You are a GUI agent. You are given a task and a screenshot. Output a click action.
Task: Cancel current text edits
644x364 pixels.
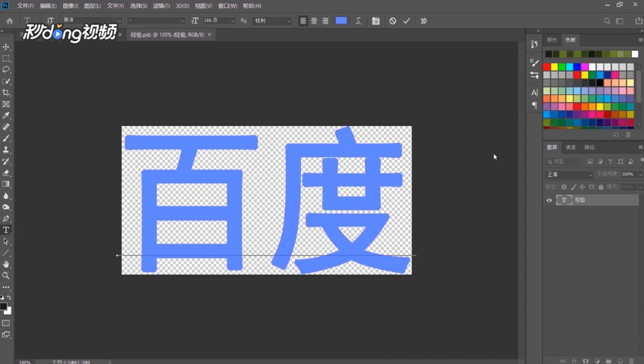pyautogui.click(x=392, y=21)
